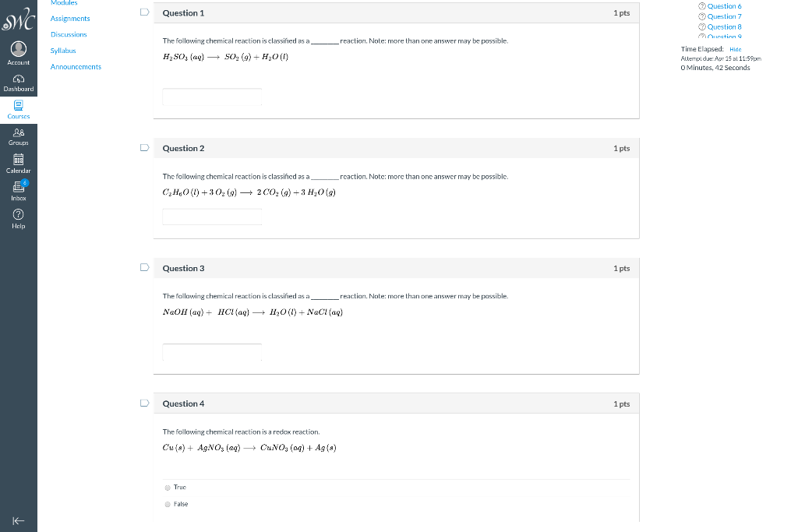Flag Question 1 using its bookmark marker

143,11
